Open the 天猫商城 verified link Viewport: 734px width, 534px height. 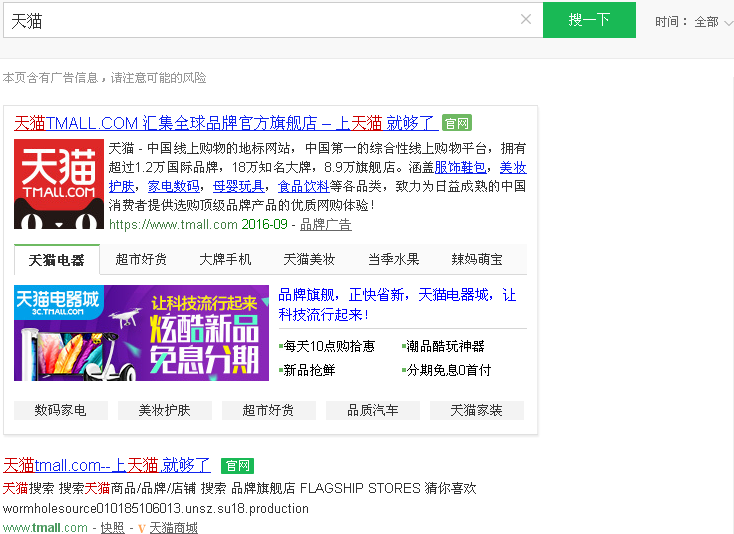pyautogui.click(x=174, y=527)
